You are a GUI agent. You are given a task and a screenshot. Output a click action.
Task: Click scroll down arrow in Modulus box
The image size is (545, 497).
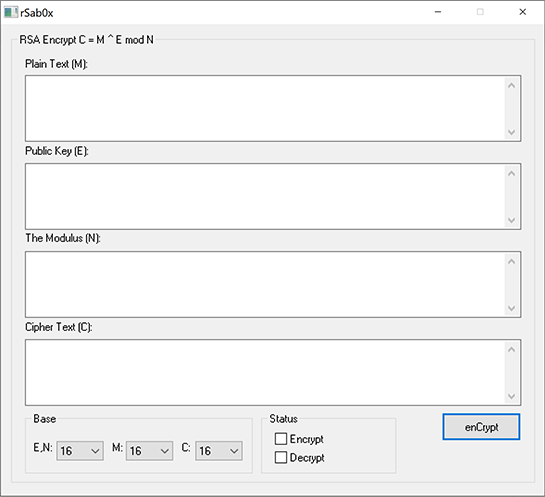pos(511,308)
